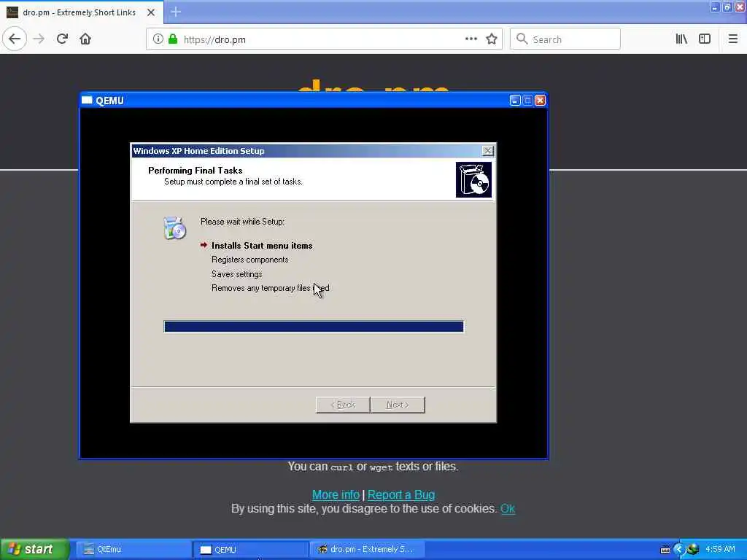Bookmark this page with the star

click(492, 39)
